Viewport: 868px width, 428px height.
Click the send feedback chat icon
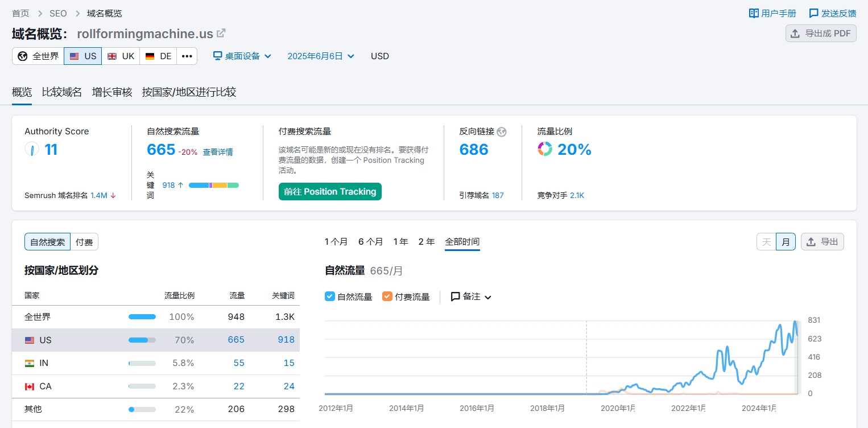click(x=814, y=13)
